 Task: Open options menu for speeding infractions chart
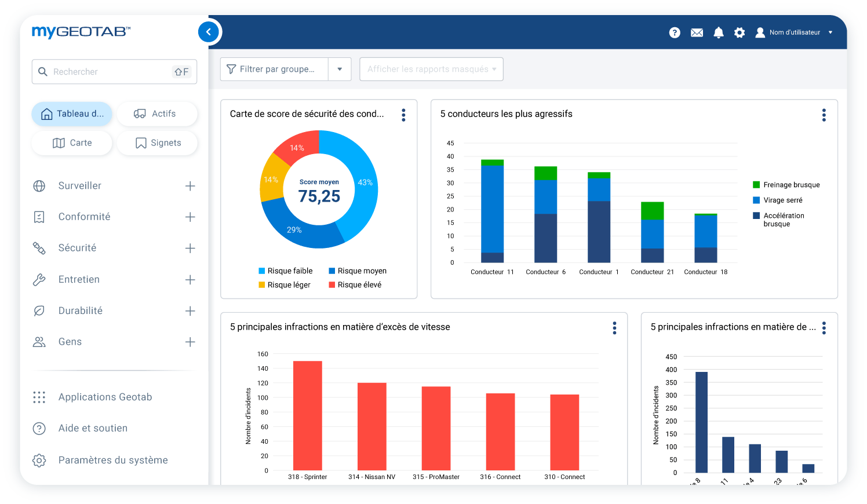pyautogui.click(x=614, y=328)
